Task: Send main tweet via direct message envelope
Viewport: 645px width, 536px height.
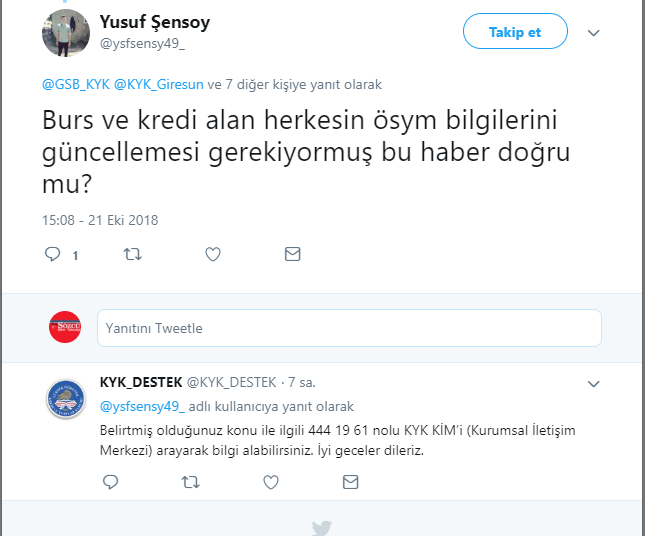Action: tap(292, 255)
